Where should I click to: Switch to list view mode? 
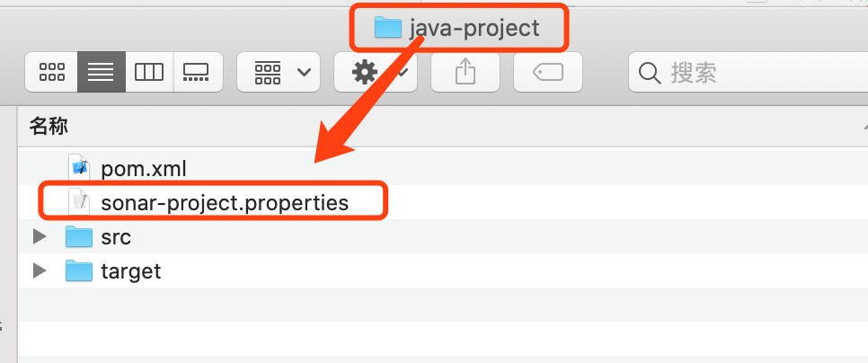[x=101, y=72]
